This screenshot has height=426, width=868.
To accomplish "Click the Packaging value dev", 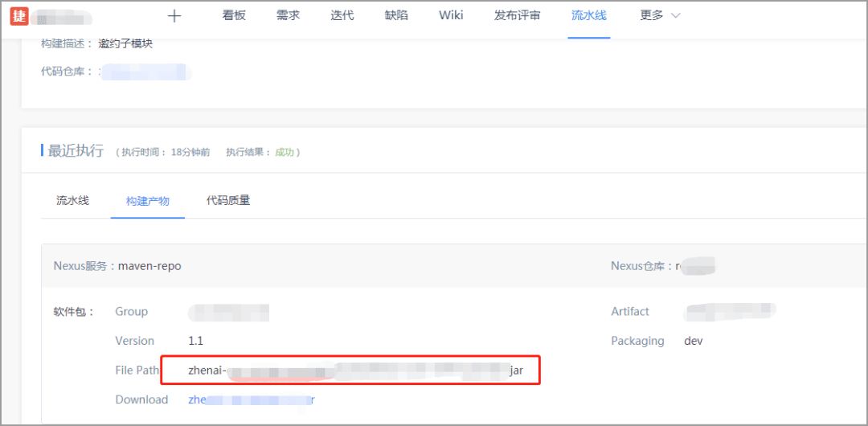I will tap(694, 341).
